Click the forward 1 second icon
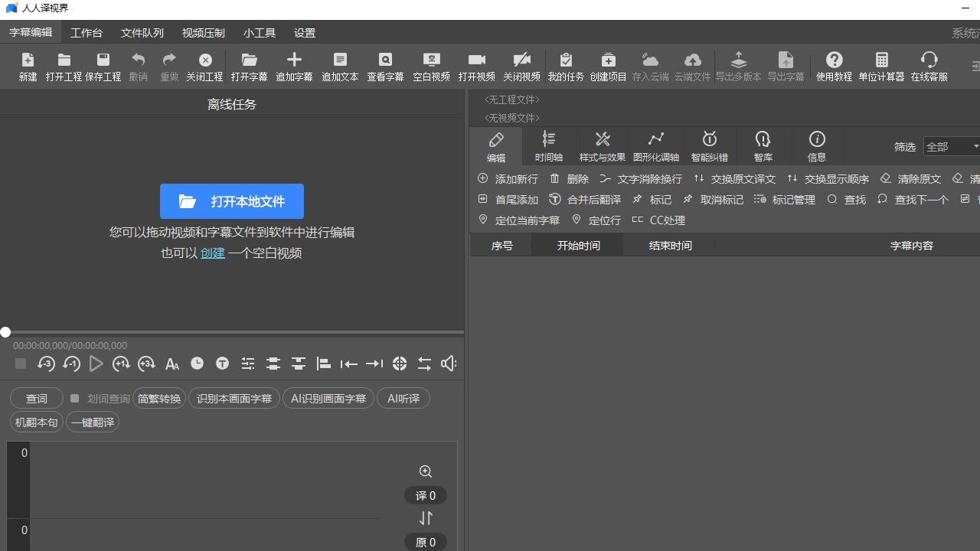Image resolution: width=980 pixels, height=551 pixels. click(x=121, y=364)
